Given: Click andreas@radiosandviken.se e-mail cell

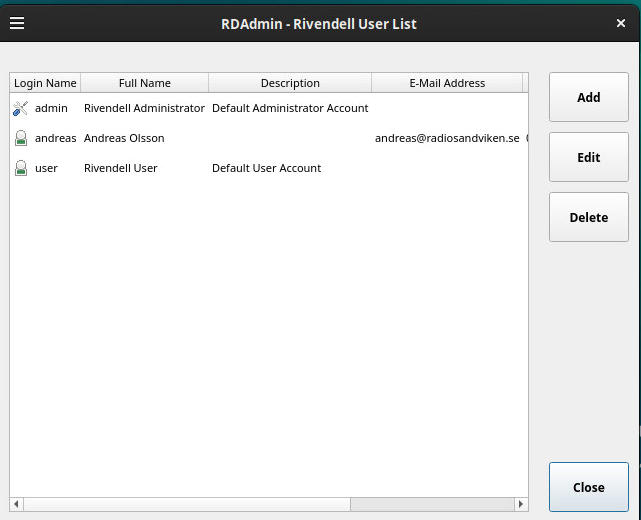Looking at the screenshot, I should point(447,138).
